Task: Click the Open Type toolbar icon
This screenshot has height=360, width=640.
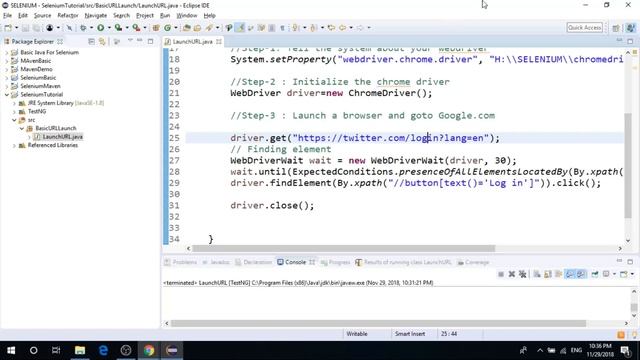Action: 187,28
